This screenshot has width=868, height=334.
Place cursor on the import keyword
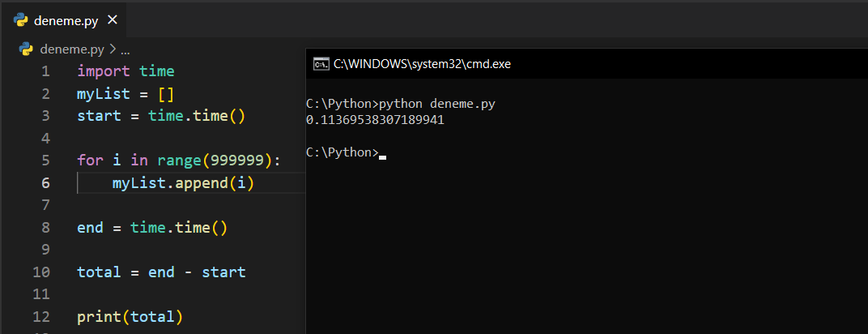click(103, 71)
